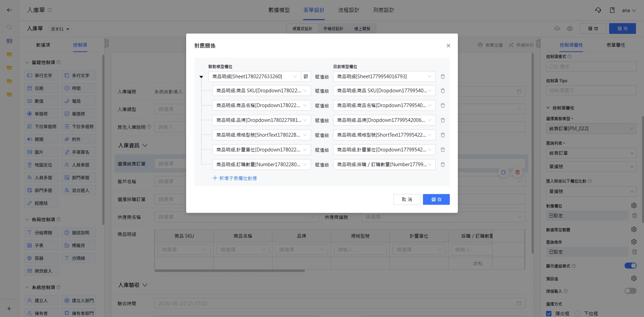This screenshot has width=644, height=317.
Task: Click the 發布 button
Action: [622, 29]
